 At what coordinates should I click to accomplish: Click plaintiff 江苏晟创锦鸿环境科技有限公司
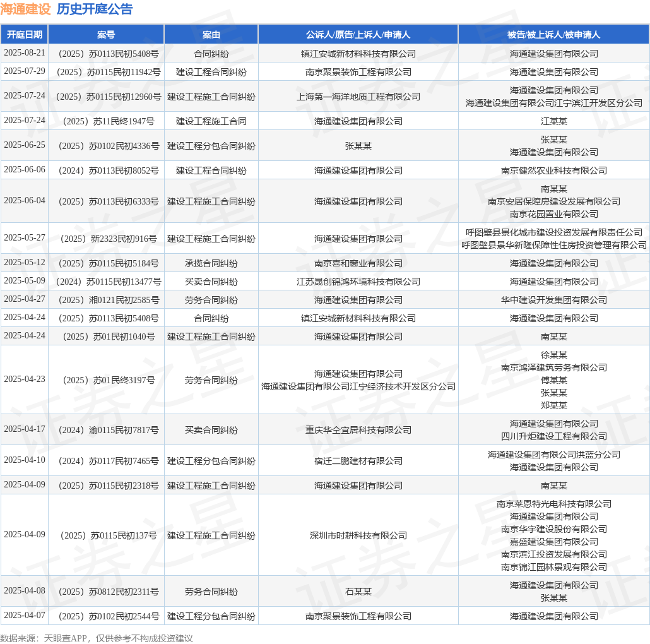coord(358,282)
